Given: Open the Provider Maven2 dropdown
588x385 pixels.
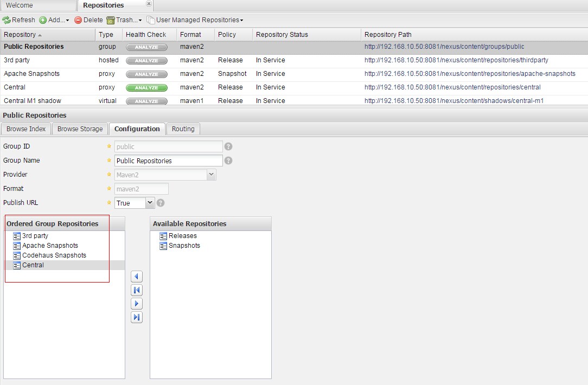Looking at the screenshot, I should pyautogui.click(x=212, y=175).
